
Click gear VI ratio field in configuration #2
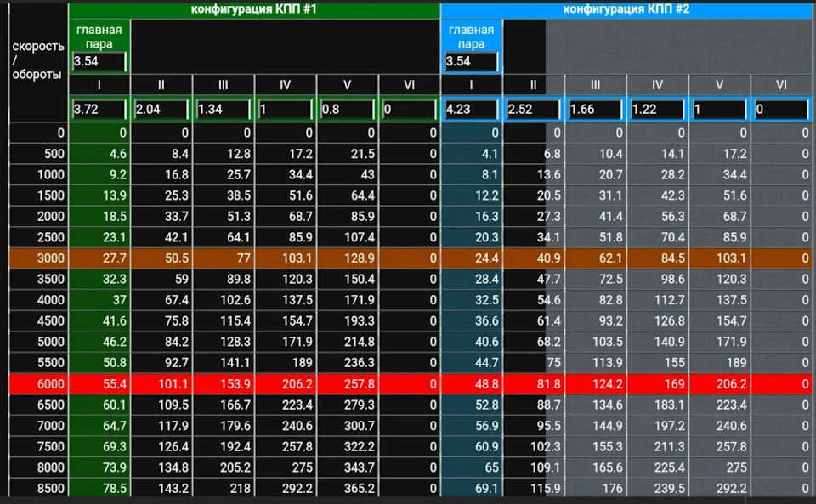pyautogui.click(x=782, y=110)
